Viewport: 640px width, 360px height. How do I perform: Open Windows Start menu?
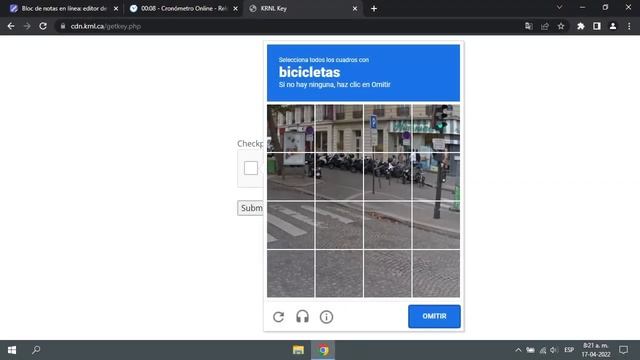(x=12, y=350)
